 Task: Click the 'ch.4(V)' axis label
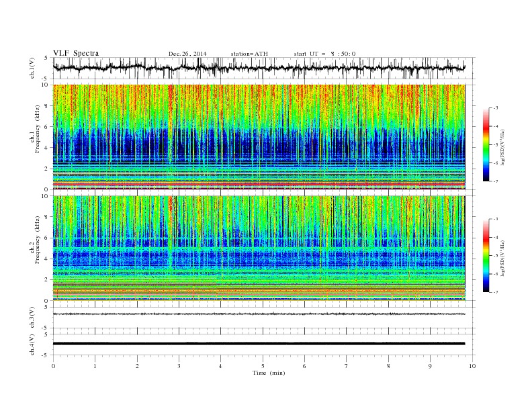(x=32, y=345)
